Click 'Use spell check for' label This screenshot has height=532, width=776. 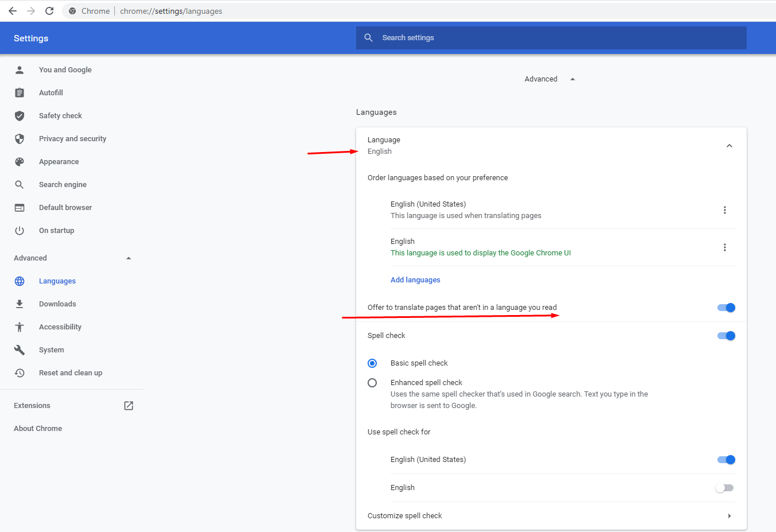point(399,432)
